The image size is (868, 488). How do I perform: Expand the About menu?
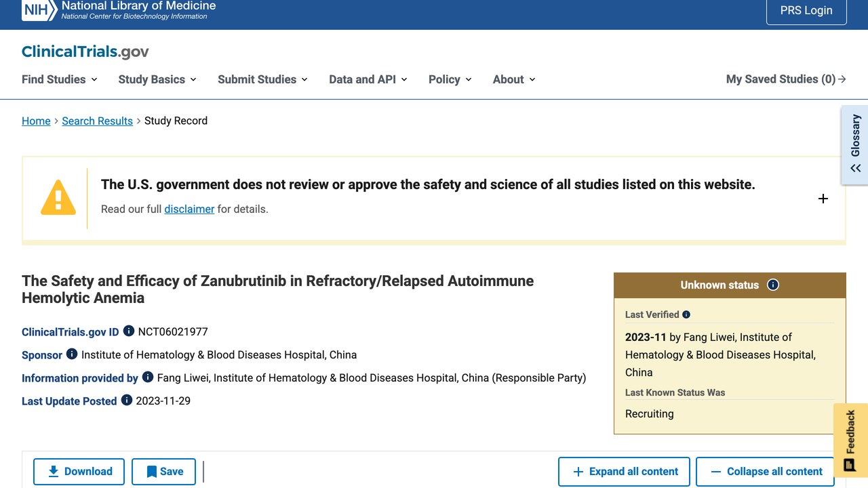point(514,79)
